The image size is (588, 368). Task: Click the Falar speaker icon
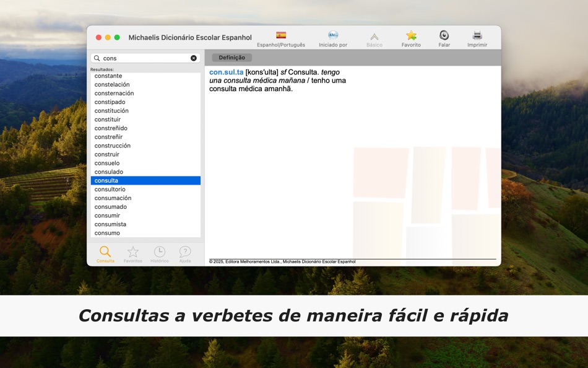click(x=444, y=35)
